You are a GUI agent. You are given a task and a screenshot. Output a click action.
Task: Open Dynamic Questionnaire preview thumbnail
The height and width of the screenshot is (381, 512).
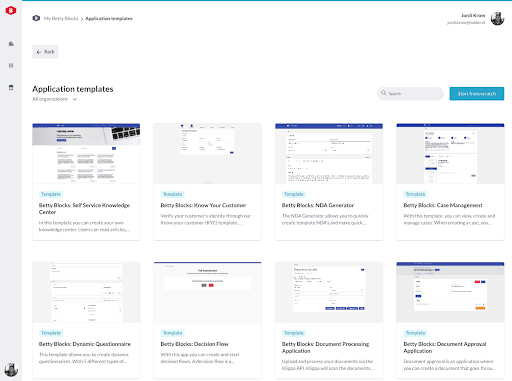coord(86,292)
